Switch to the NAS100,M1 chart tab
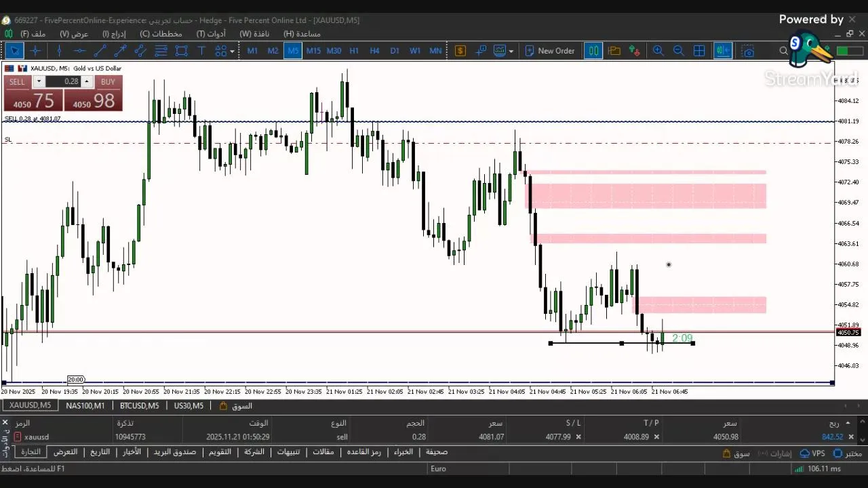The height and width of the screenshot is (488, 868). [85, 406]
